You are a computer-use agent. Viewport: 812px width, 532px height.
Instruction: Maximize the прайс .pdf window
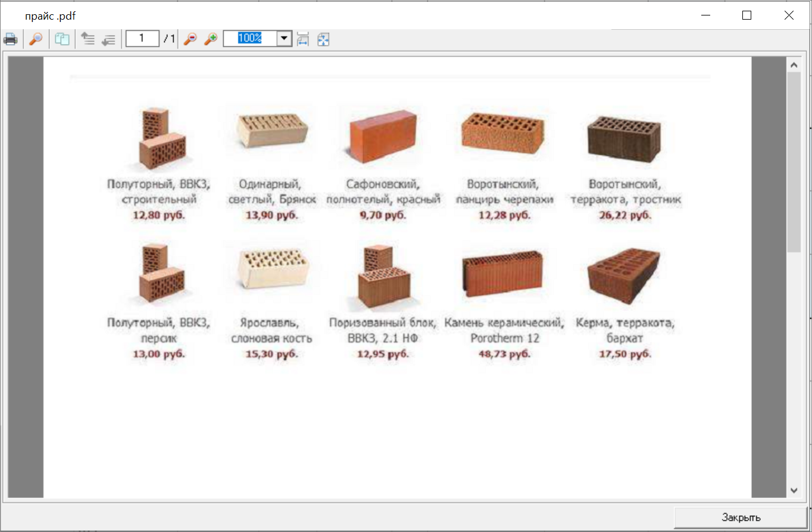747,15
